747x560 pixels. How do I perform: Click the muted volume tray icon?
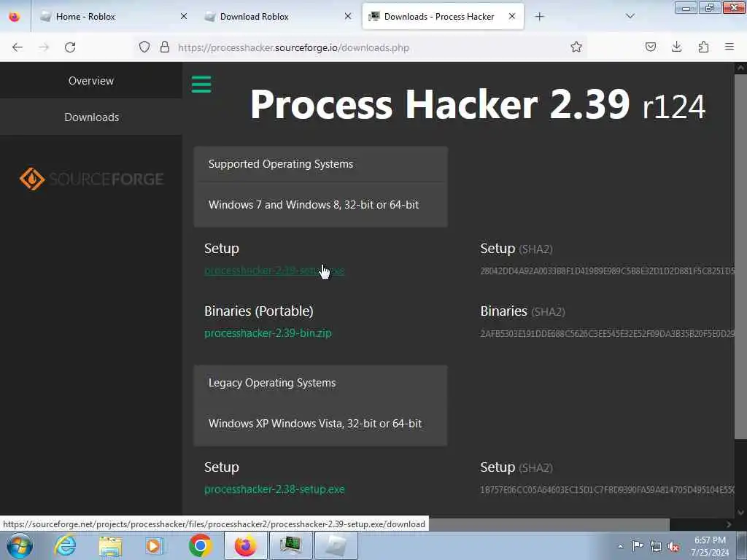coord(673,546)
